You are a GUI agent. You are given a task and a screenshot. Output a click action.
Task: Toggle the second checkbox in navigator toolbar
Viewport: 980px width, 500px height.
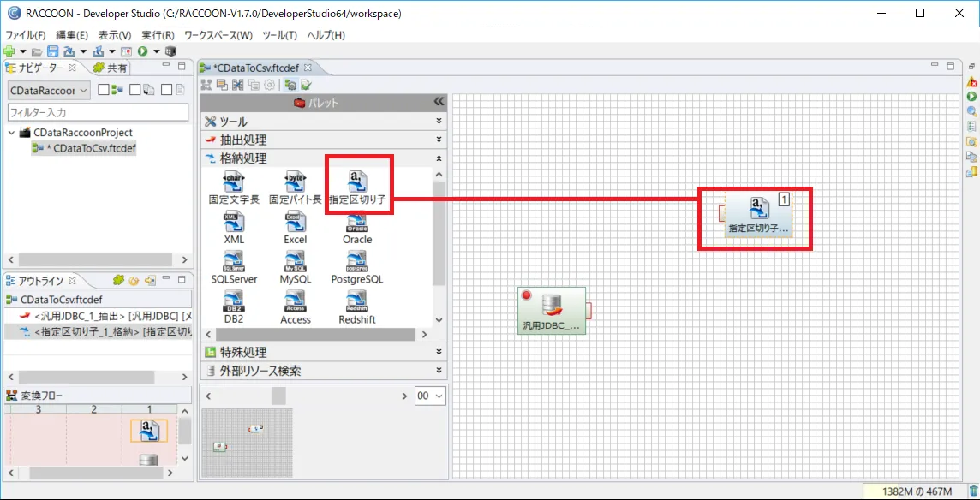[135, 90]
